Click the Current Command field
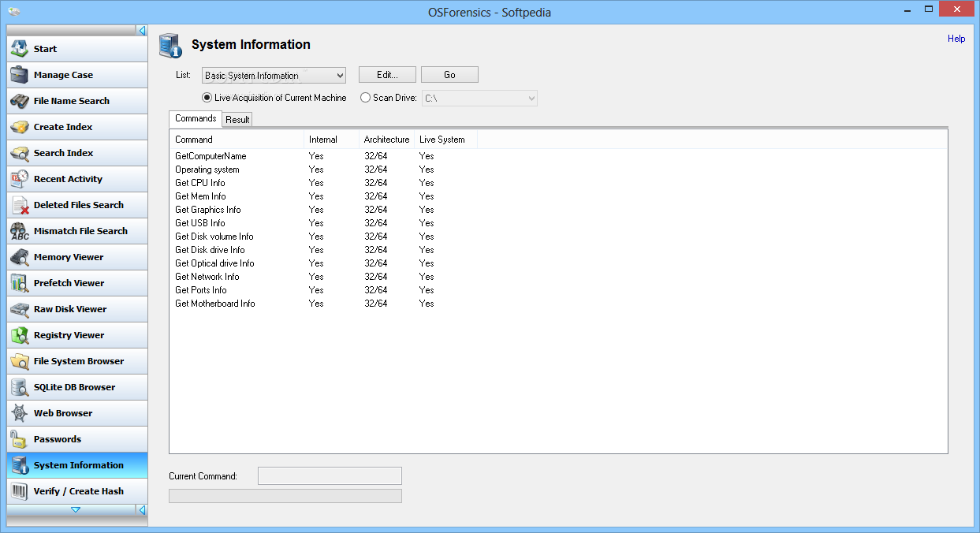Viewport: 980px width, 533px height. 330,475
